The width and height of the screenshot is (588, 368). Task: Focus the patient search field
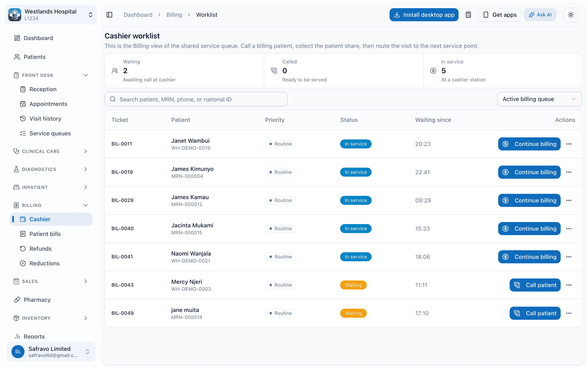(196, 99)
